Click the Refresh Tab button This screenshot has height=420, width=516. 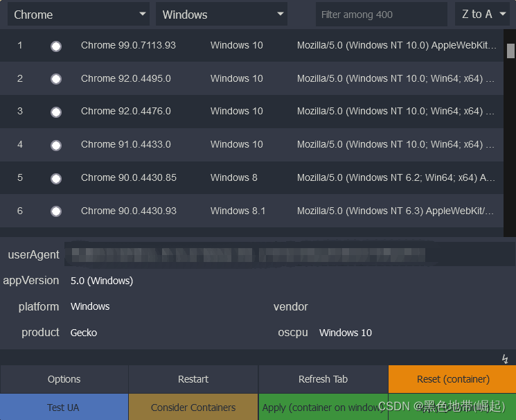(x=323, y=379)
